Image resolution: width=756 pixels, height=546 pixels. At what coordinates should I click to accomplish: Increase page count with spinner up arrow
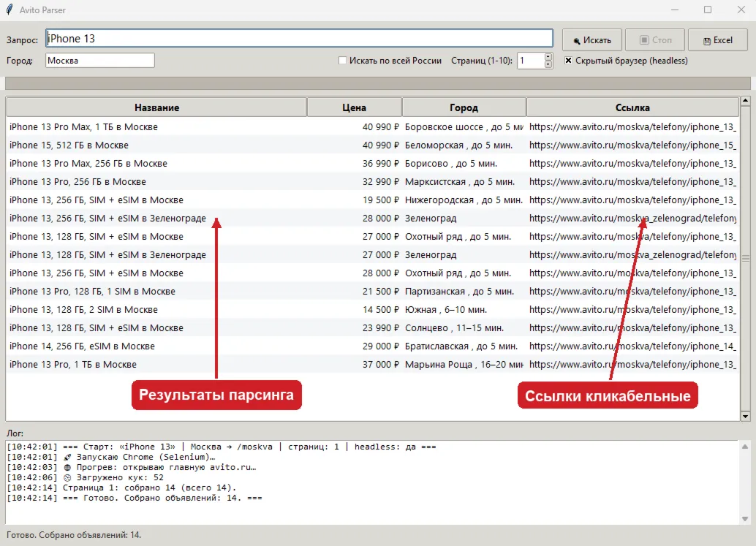[548, 57]
